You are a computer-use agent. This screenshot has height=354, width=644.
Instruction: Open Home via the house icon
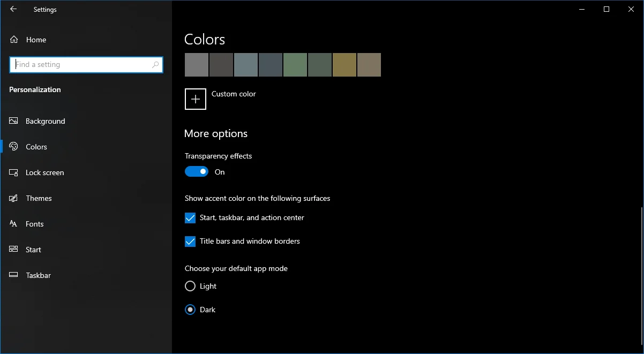(x=14, y=40)
